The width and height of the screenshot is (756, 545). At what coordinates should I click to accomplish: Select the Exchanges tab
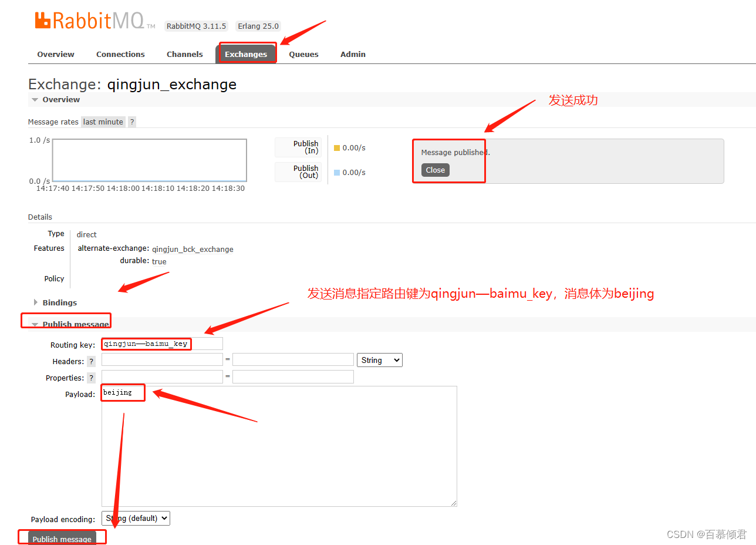point(246,54)
